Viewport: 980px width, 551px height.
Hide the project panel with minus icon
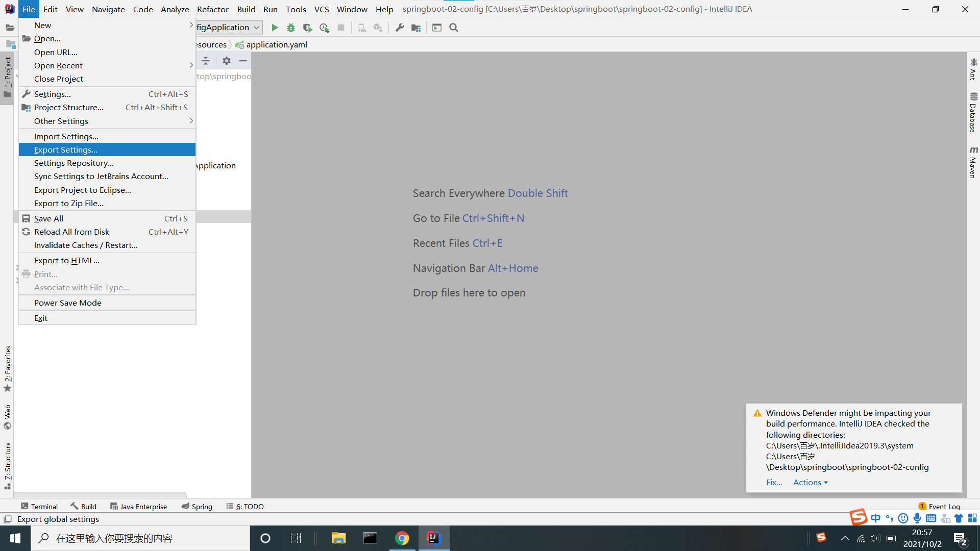tap(243, 61)
